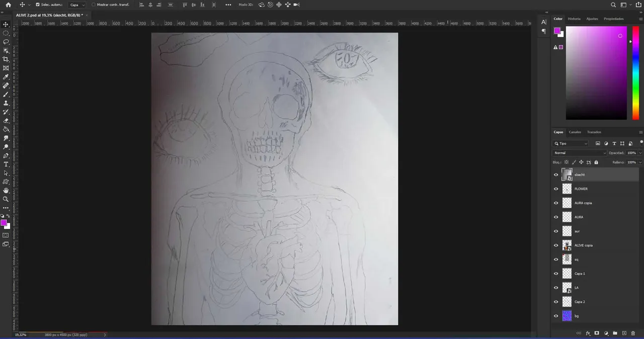644x339 pixels.
Task: Click align left edges icon
Action: click(x=141, y=5)
